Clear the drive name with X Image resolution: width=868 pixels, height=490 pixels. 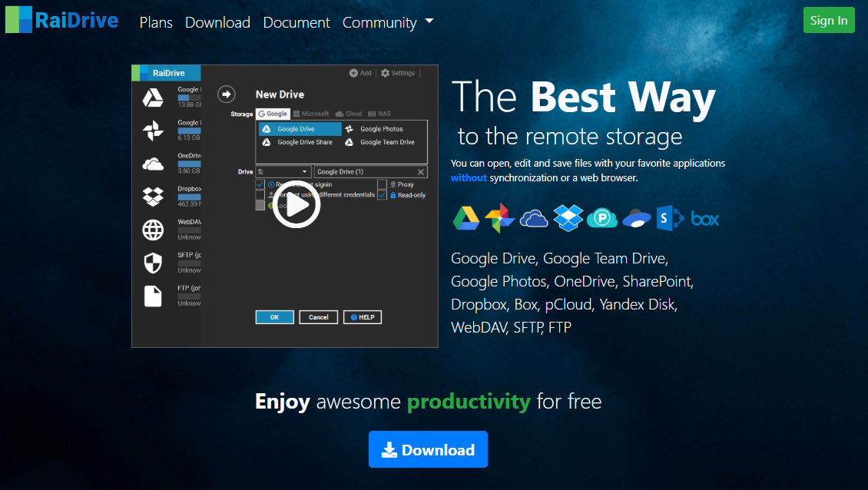point(421,171)
